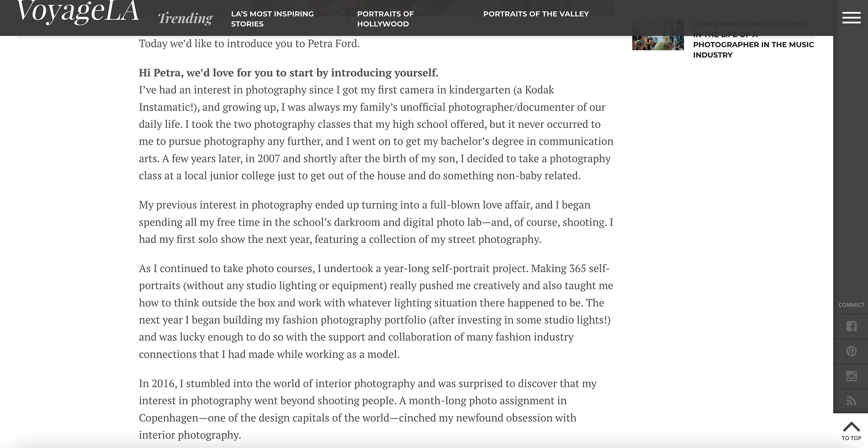Open the Instagram connect icon
The image size is (868, 448).
pos(851,376)
